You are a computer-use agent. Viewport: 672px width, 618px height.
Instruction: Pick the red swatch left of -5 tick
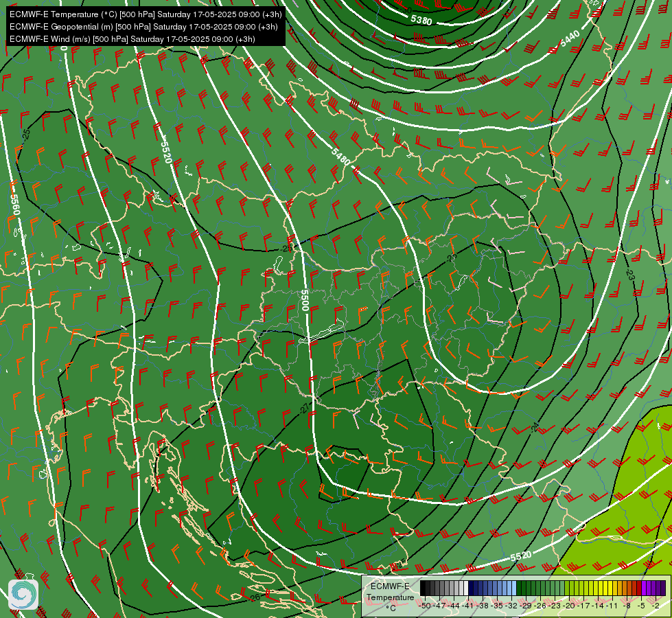pos(639,588)
